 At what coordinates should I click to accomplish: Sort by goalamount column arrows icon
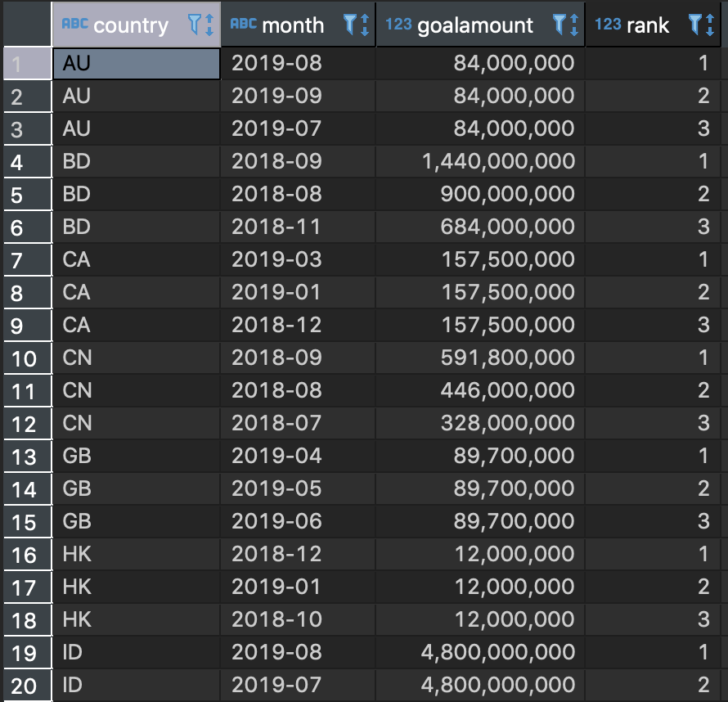click(574, 25)
